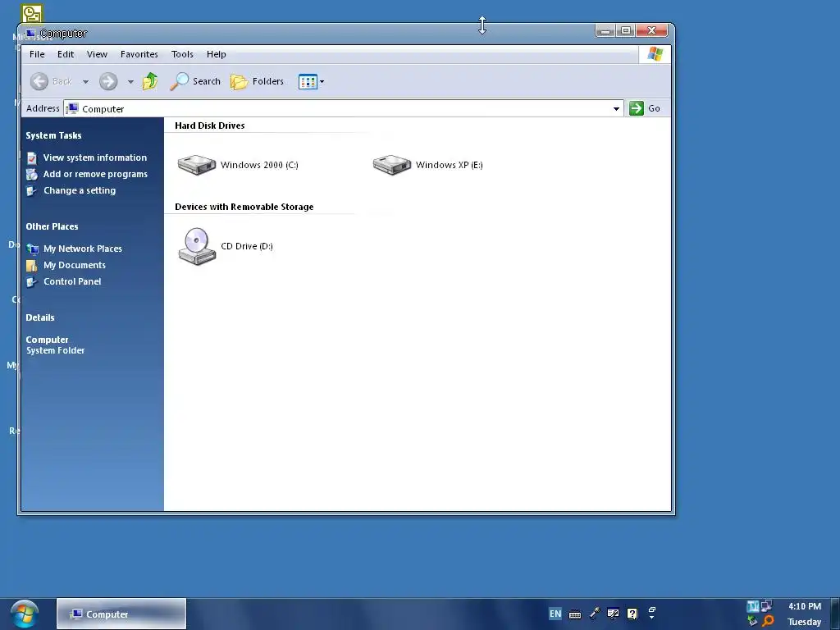Click the Address bar field
The image size is (840, 630).
coord(343,109)
